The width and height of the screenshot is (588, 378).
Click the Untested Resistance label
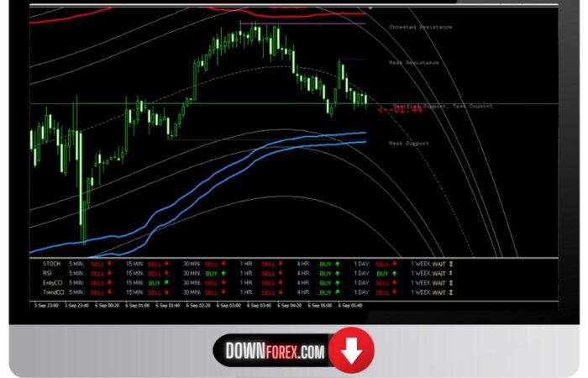[x=420, y=27]
